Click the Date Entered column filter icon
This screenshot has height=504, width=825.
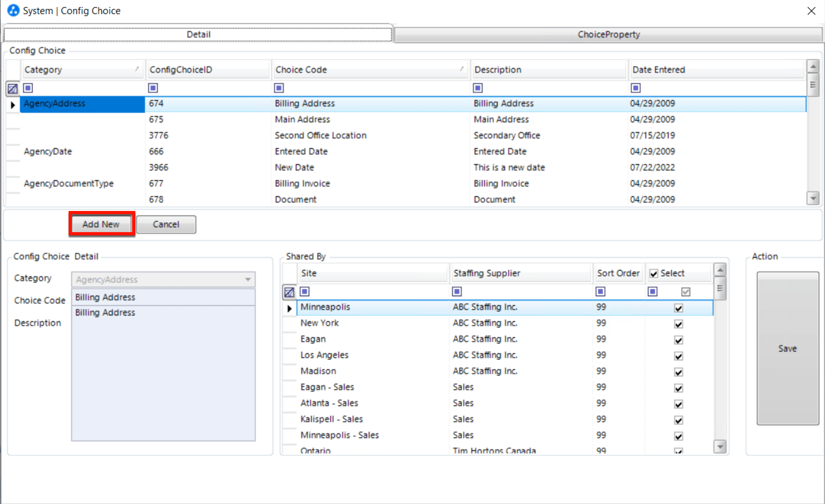pos(635,88)
